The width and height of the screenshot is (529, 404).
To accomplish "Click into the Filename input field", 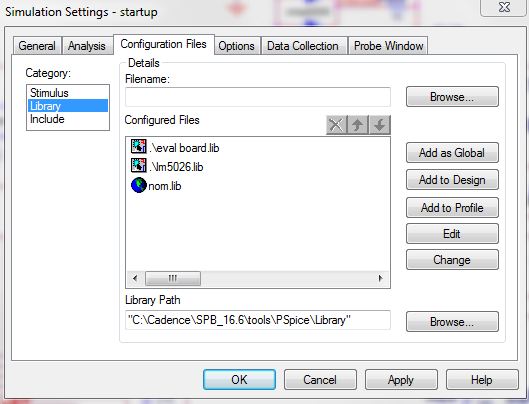I will click(x=258, y=97).
